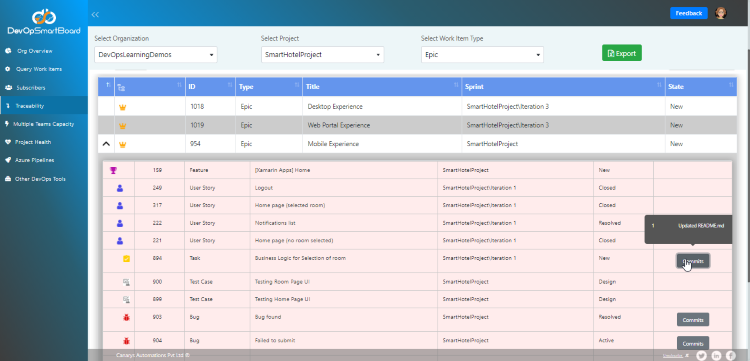The height and width of the screenshot is (361, 750).
Task: Click trophy icon of Xamarin Apps feature
Action: [x=113, y=170]
